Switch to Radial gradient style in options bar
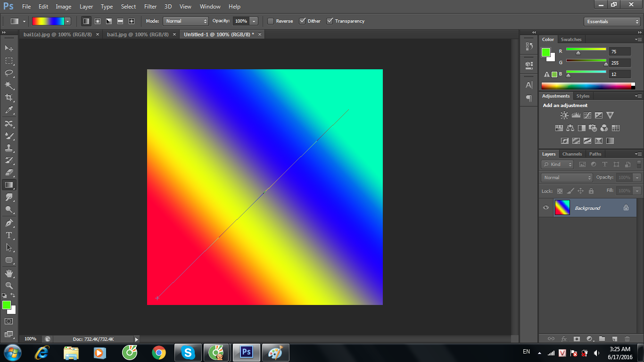The height and width of the screenshot is (362, 644). (97, 21)
